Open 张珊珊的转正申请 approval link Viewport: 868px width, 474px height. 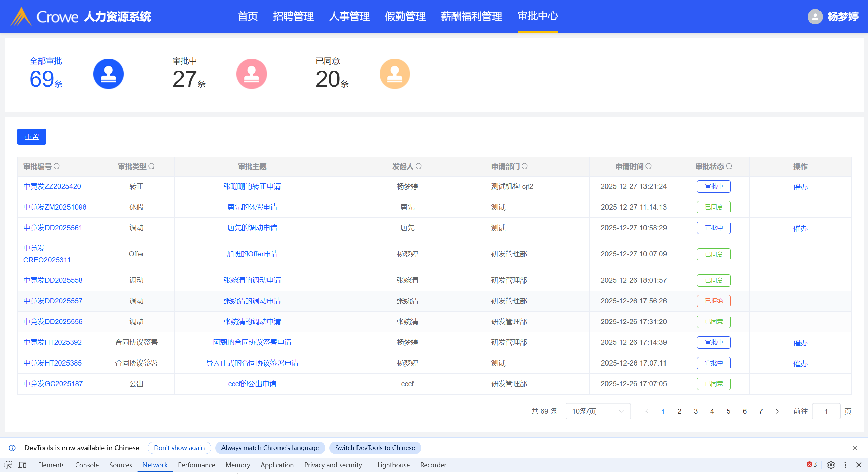[252, 186]
